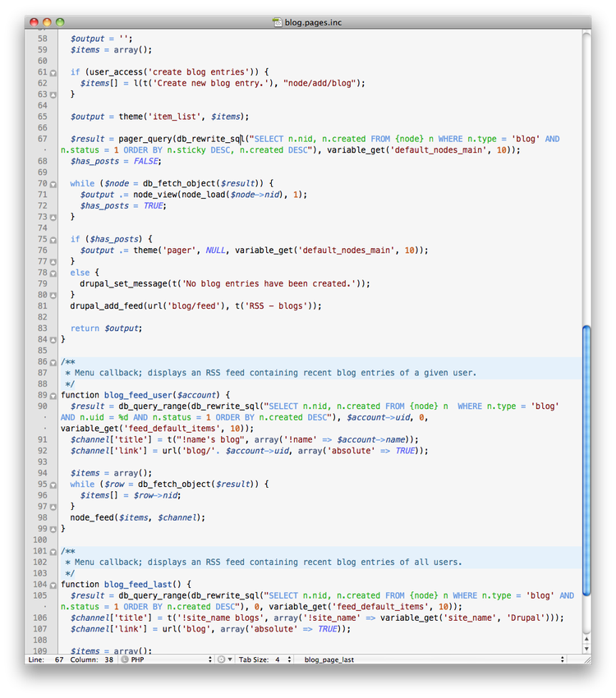The width and height of the screenshot is (616, 698).
Task: Click 'return' keyword on line 83
Action: tap(85, 328)
